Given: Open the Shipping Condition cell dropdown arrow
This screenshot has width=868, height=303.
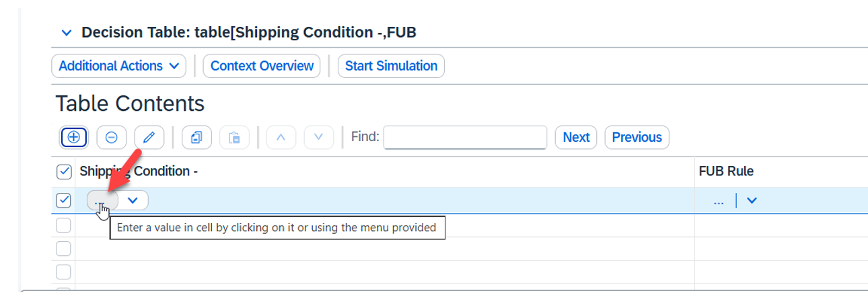Looking at the screenshot, I should (133, 200).
